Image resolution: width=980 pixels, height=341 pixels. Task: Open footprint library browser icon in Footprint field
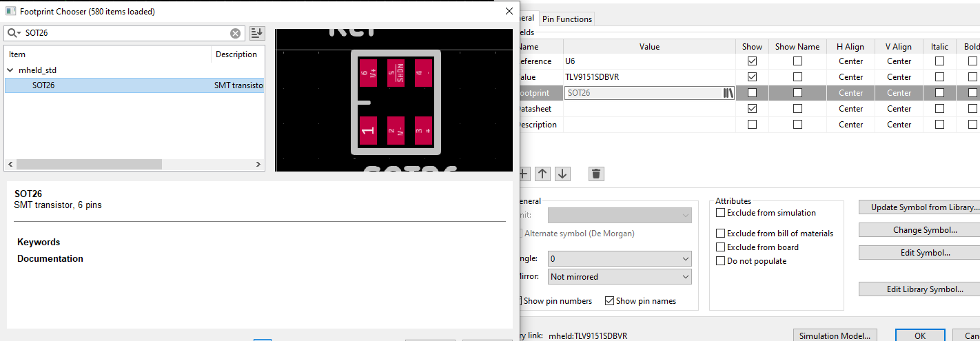click(x=728, y=93)
